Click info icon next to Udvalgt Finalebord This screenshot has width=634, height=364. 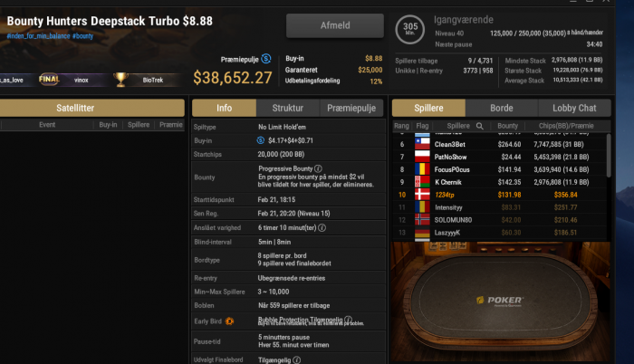tap(296, 360)
